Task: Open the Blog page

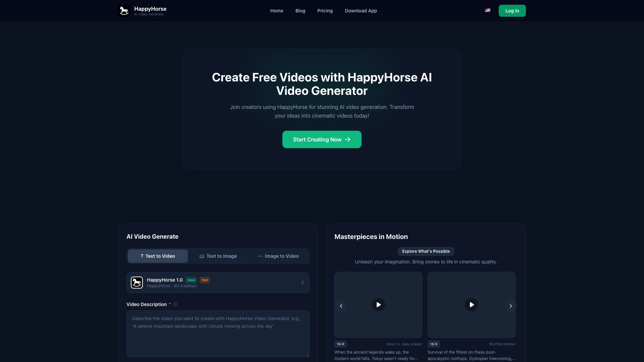Action: (300, 11)
